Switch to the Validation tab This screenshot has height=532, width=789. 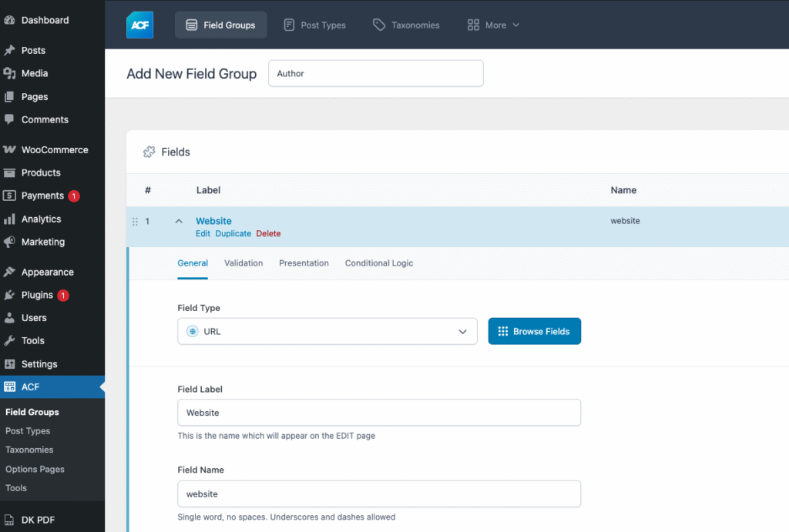[x=243, y=263]
